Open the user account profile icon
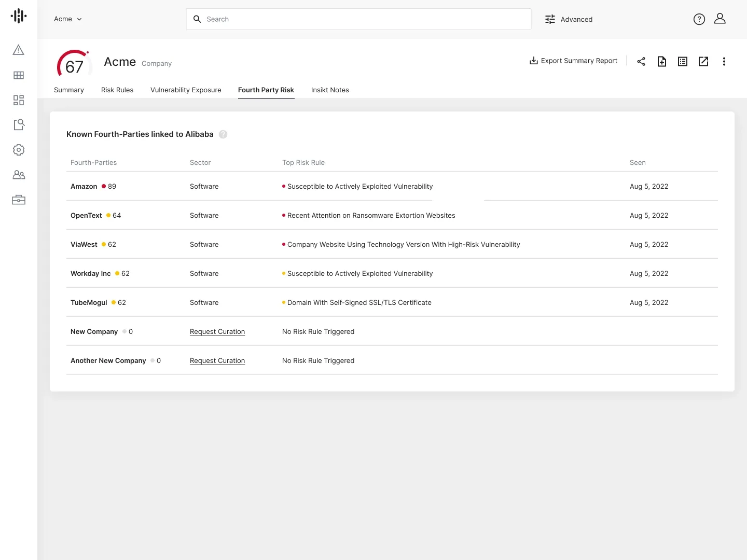The image size is (747, 560). point(720,19)
